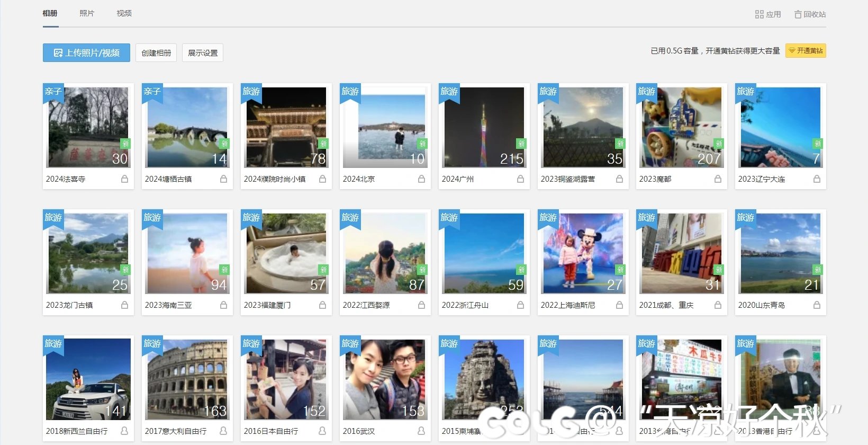Click the person icon beside 2018新西兰自由行
868x445 pixels.
[x=124, y=431]
